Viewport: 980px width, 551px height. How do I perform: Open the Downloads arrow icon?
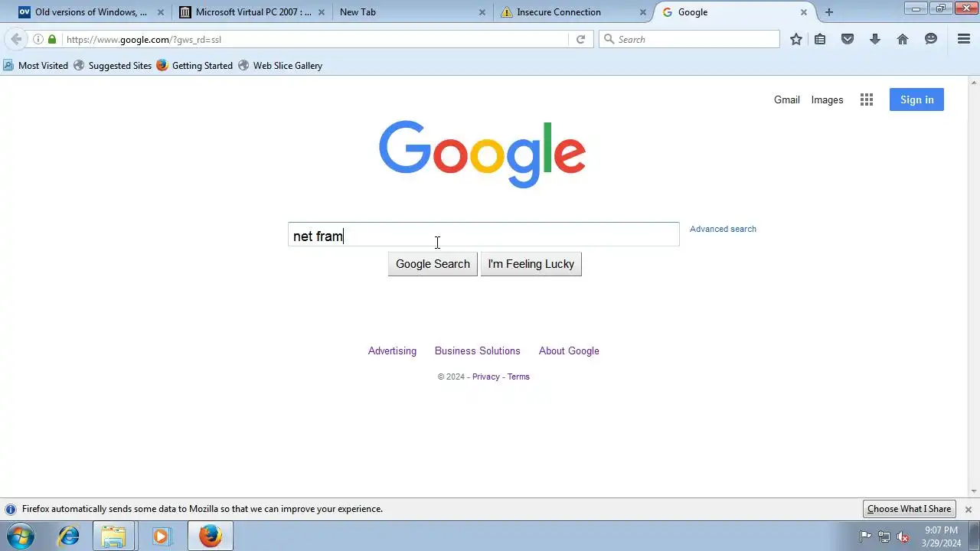875,39
